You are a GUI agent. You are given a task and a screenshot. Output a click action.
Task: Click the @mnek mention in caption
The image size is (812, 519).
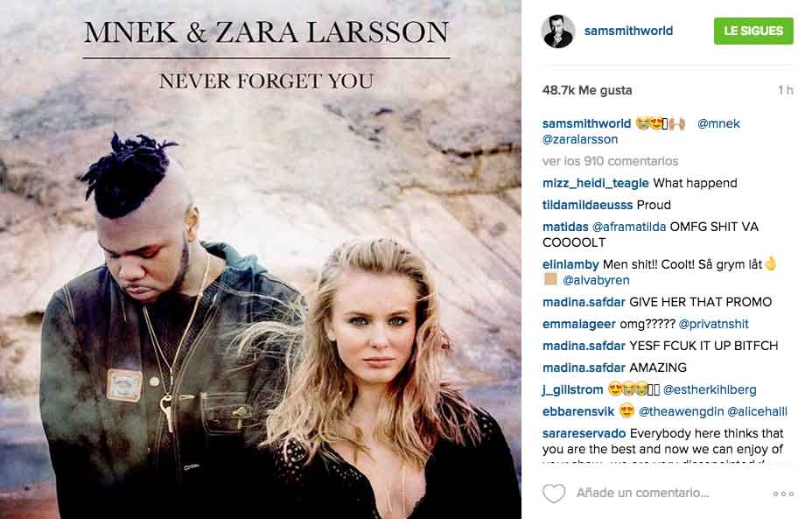click(x=718, y=123)
